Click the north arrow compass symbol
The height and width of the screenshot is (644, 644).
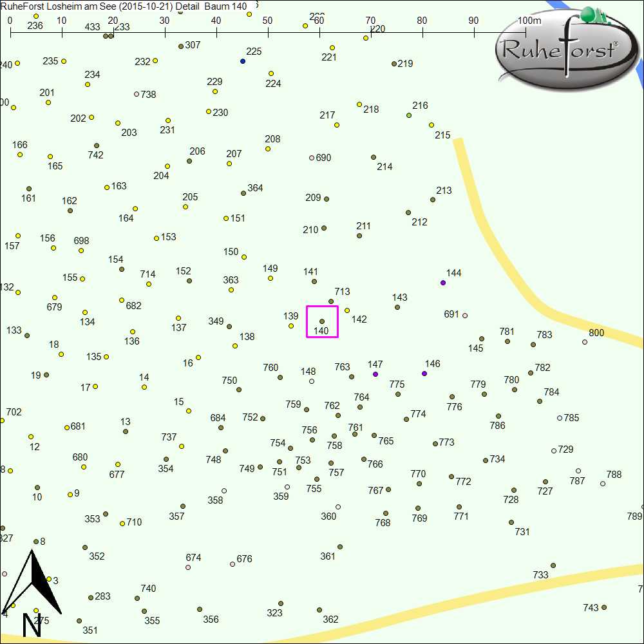tap(31, 592)
